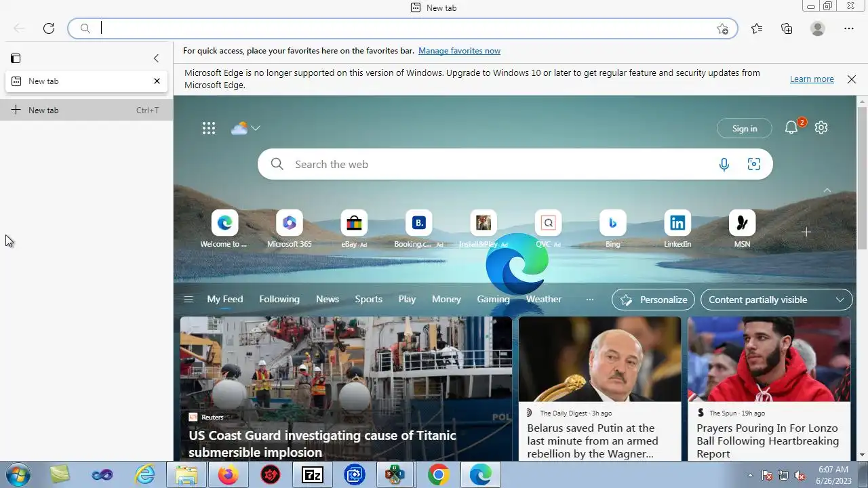The image size is (868, 488).
Task: Start voice search with microphone icon
Action: pyautogui.click(x=724, y=164)
